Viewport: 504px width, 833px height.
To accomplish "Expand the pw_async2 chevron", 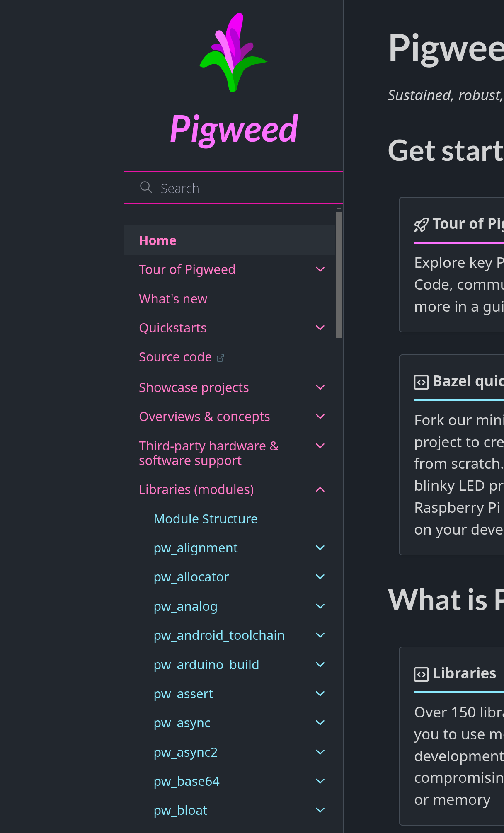I will [320, 752].
